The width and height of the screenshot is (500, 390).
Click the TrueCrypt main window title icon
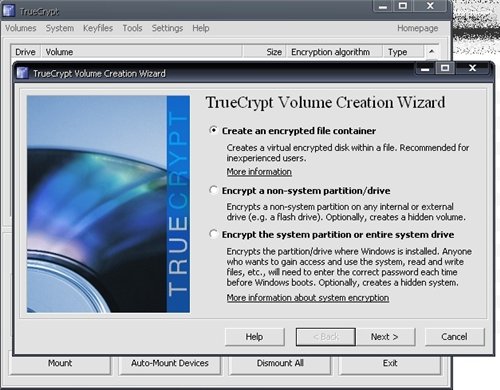tap(9, 10)
